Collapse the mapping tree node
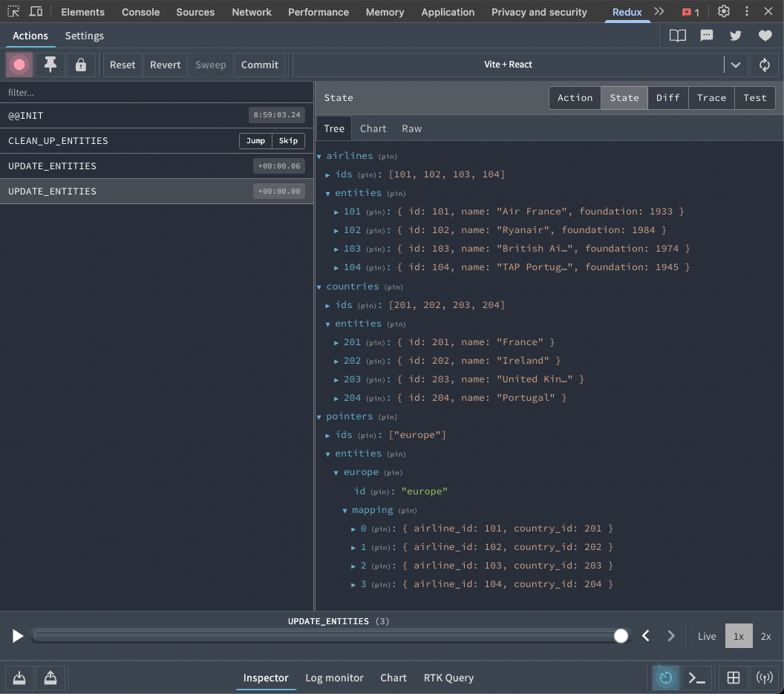Image resolution: width=784 pixels, height=694 pixels. point(345,511)
